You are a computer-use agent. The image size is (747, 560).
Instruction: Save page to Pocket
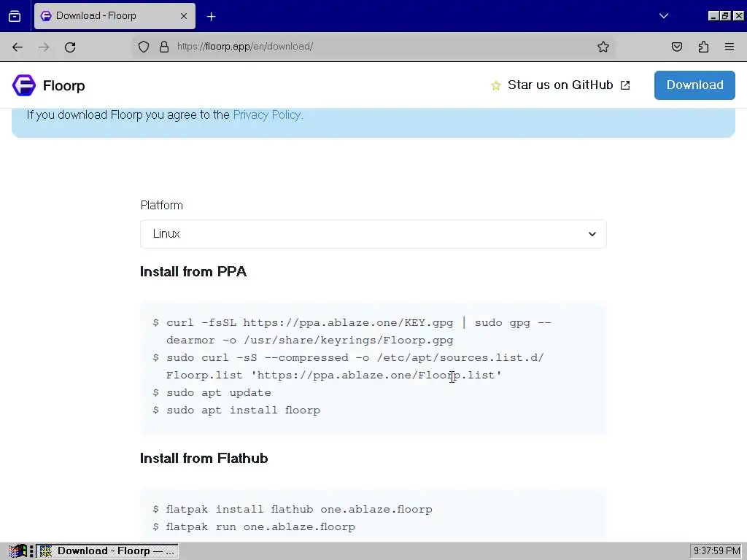pyautogui.click(x=677, y=47)
